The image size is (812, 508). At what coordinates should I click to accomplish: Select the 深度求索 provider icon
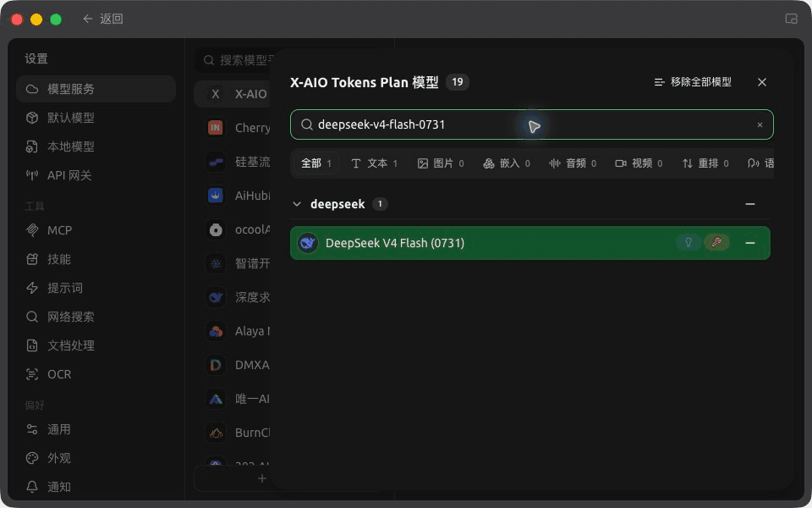pyautogui.click(x=216, y=297)
